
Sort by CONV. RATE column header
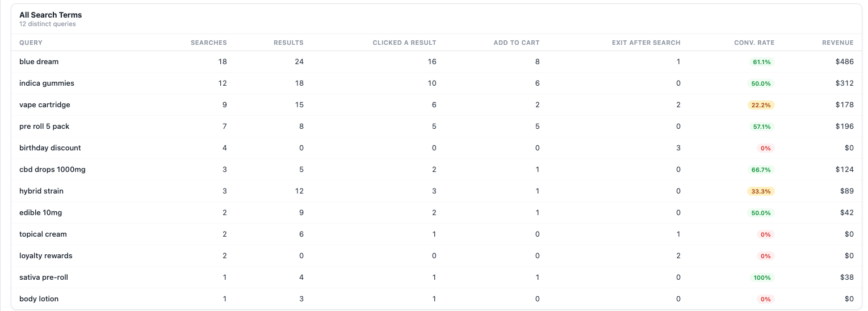(x=754, y=43)
